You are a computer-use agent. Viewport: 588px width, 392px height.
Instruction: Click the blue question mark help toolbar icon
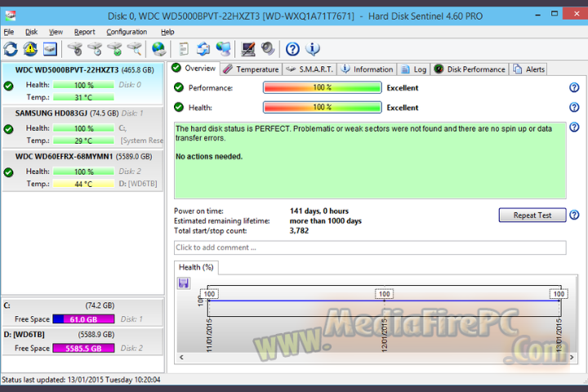click(292, 49)
